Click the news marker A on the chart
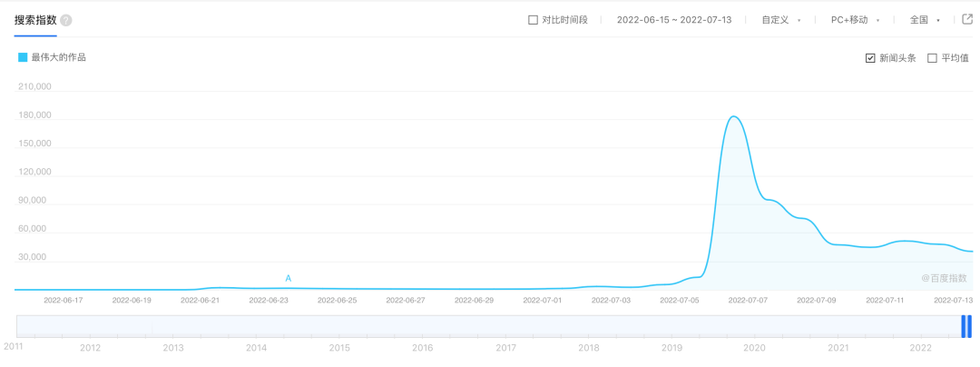The image size is (980, 367). (x=289, y=278)
